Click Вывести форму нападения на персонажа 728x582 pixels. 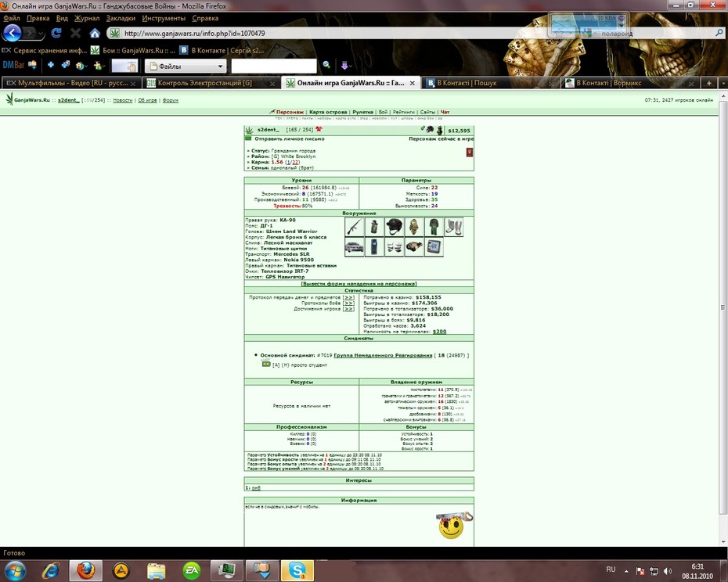point(359,284)
